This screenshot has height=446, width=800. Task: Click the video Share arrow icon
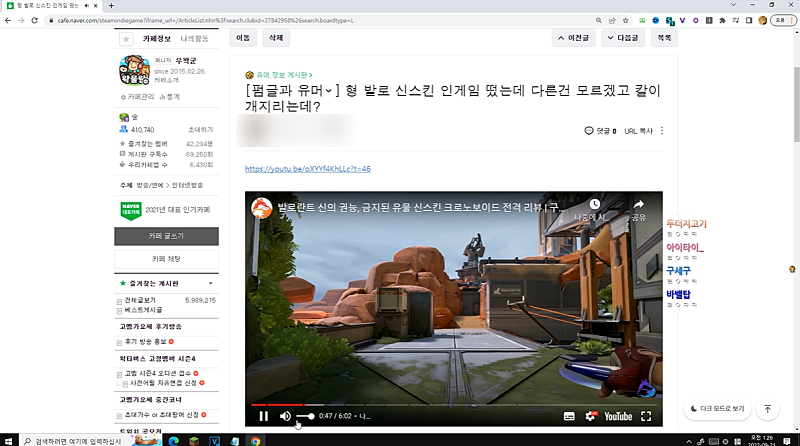point(638,205)
